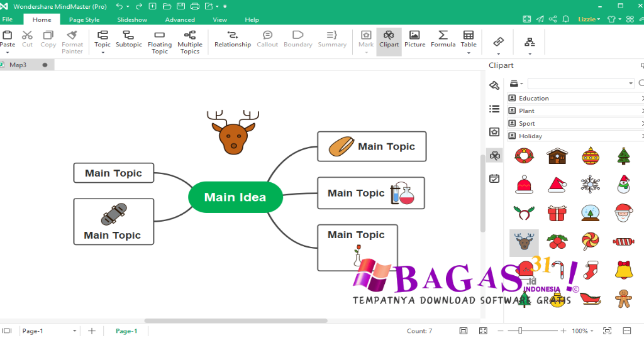Expand hyperlink button dropdown arrow

(x=498, y=54)
